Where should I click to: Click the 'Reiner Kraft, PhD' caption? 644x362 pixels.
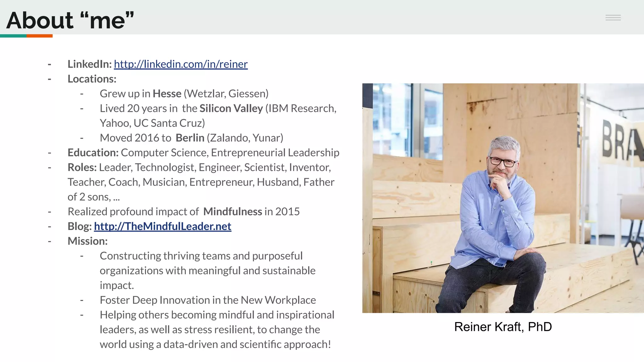point(503,327)
